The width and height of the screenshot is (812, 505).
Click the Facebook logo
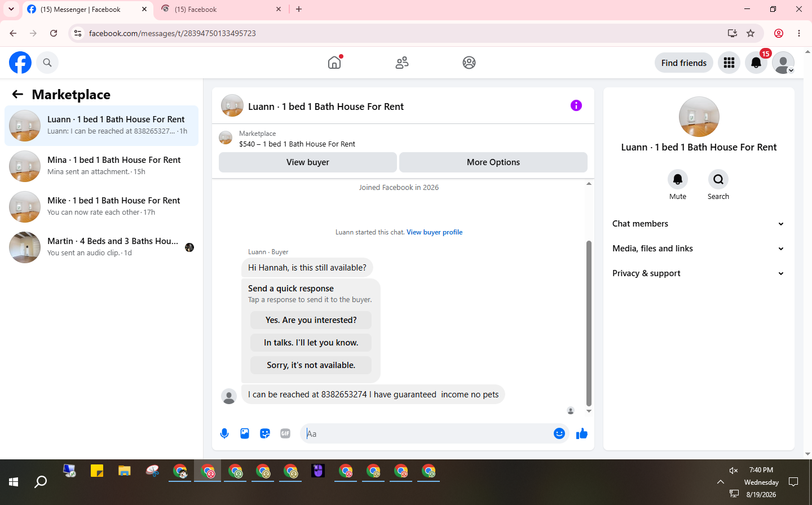coord(20,63)
